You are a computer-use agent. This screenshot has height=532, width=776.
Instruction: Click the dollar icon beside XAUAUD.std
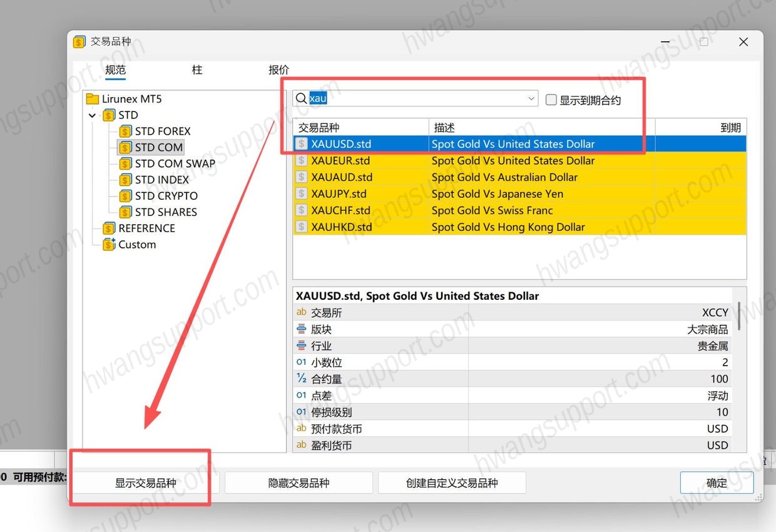302,177
